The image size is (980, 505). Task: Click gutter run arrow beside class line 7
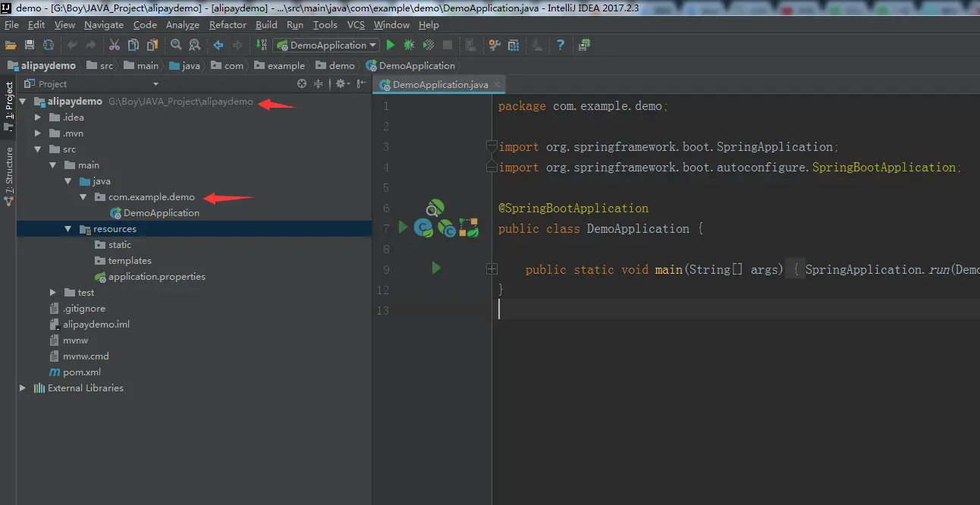click(x=404, y=227)
